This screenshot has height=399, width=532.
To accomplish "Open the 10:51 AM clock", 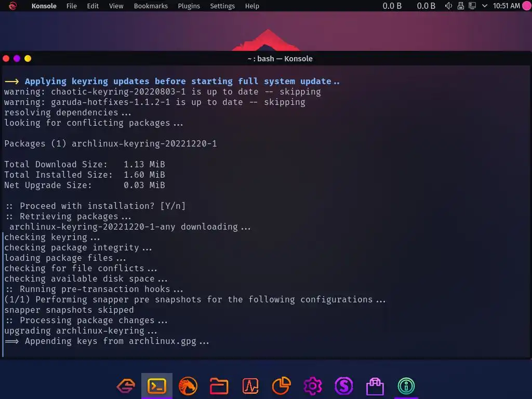I will click(506, 6).
